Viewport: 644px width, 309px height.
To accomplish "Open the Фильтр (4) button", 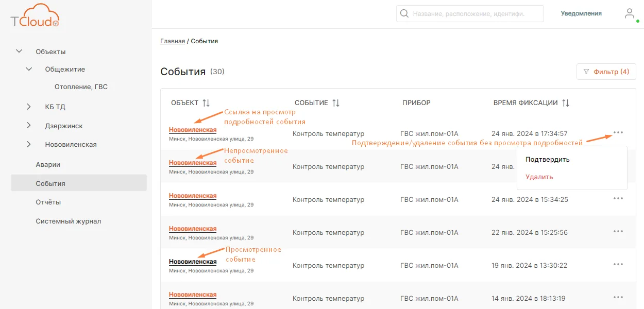I will (x=606, y=72).
